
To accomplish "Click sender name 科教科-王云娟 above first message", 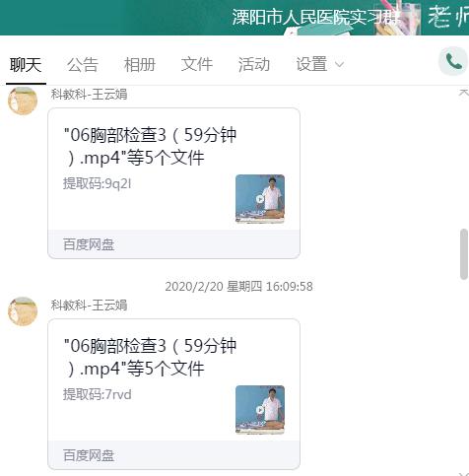I will 89,95.
